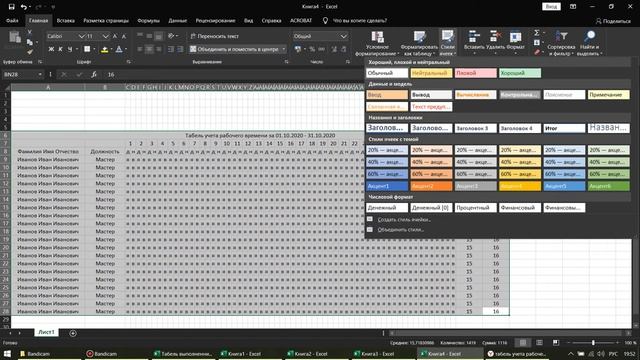
Task: Click the Undo arrow icon
Action: pos(24,7)
